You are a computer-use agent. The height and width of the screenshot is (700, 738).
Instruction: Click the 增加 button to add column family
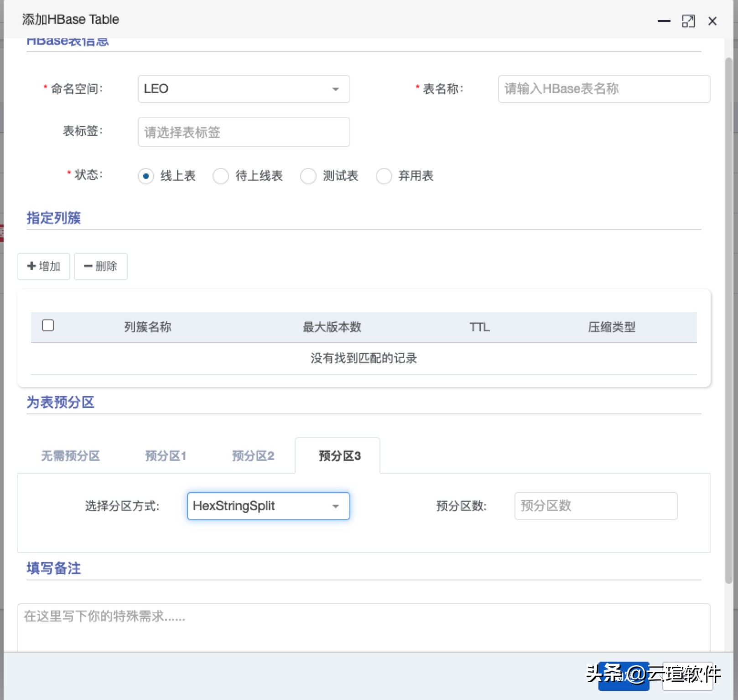[x=43, y=266]
